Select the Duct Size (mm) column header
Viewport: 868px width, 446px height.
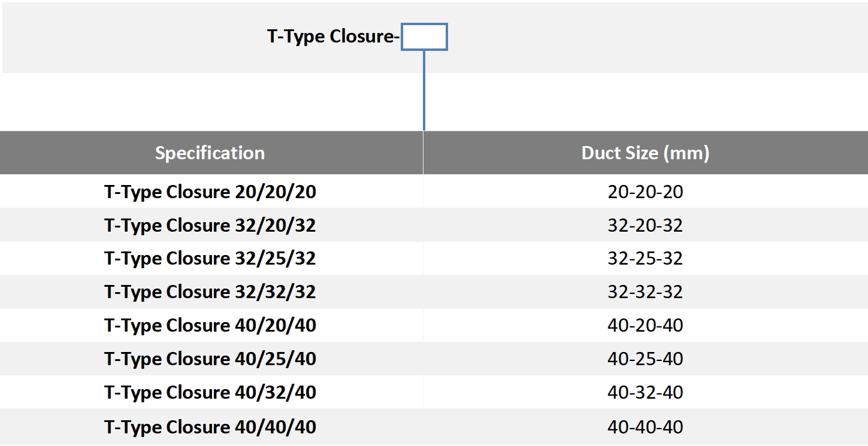(645, 153)
